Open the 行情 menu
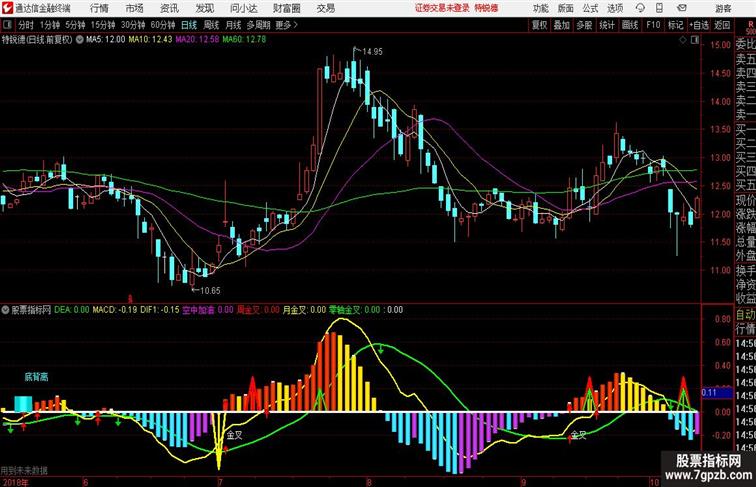The width and height of the screenshot is (756, 487). (99, 8)
